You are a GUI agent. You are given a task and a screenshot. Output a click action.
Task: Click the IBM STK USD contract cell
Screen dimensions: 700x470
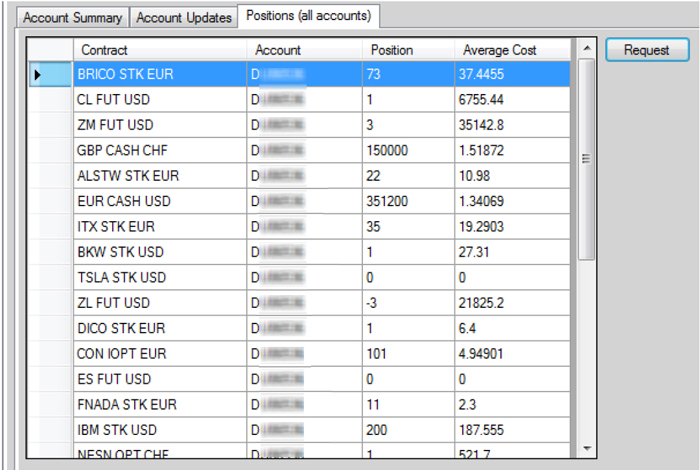[x=159, y=430]
